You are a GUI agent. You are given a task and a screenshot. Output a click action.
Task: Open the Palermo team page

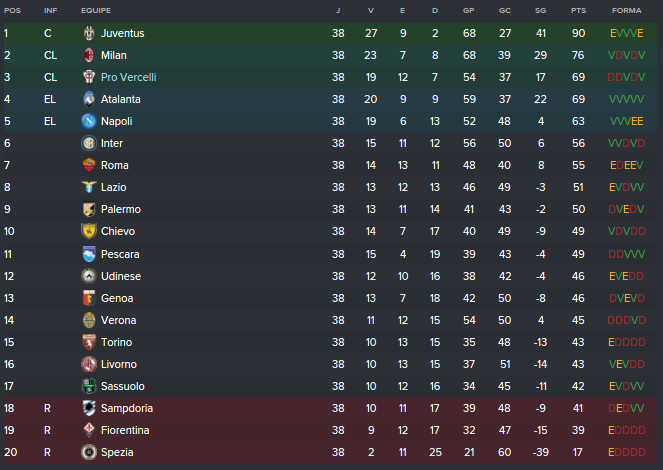120,209
